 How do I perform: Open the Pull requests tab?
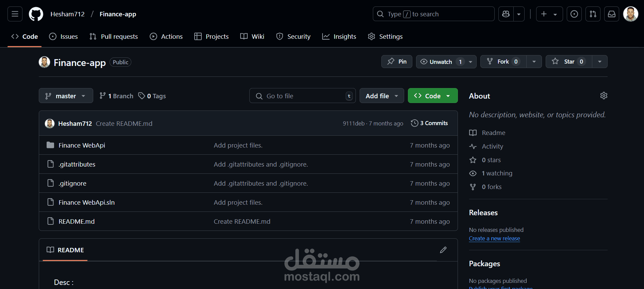(x=114, y=36)
